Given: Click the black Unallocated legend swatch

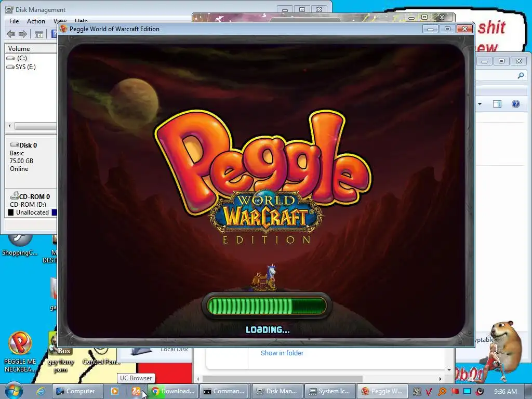Looking at the screenshot, I should pos(11,212).
